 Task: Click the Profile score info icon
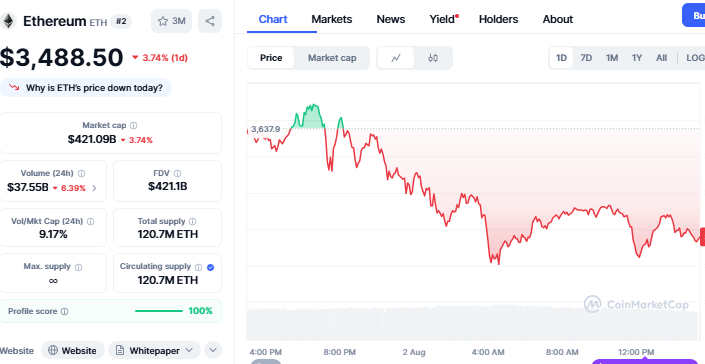(x=64, y=311)
